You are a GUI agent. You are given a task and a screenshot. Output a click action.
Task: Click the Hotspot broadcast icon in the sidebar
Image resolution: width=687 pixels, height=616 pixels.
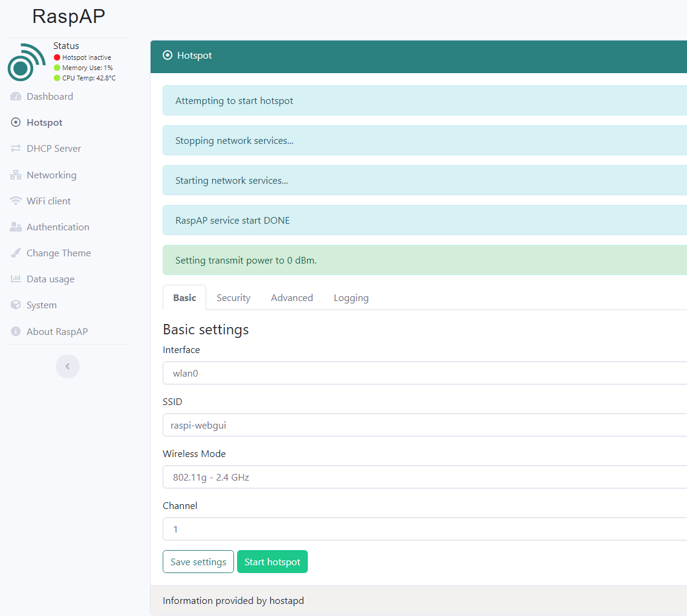pos(15,122)
